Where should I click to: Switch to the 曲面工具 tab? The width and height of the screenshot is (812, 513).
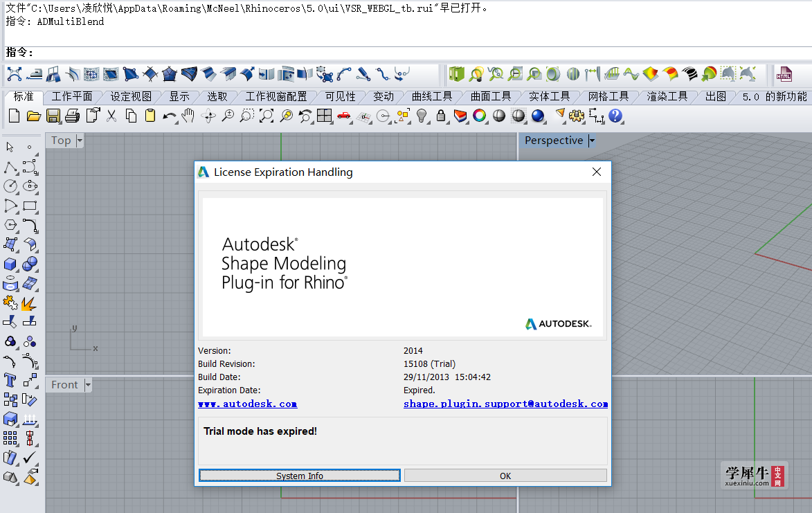[x=490, y=97]
